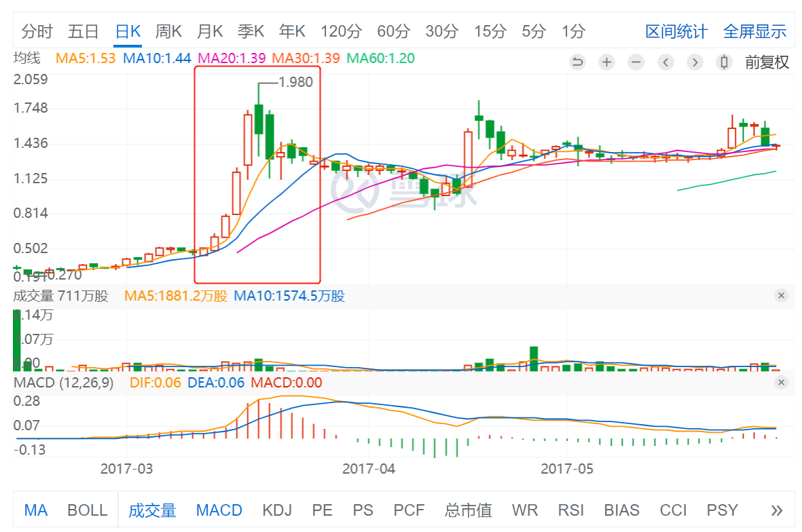
Task: Select the 分时 intraday tab
Action: pos(37,31)
